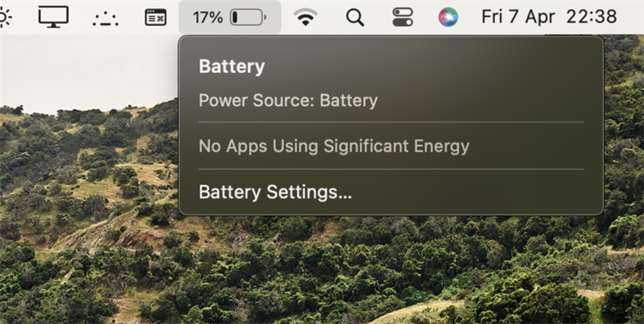Open Notification Center via Fri 7 Apr date
The width and height of the screenshot is (644, 324).
point(518,17)
